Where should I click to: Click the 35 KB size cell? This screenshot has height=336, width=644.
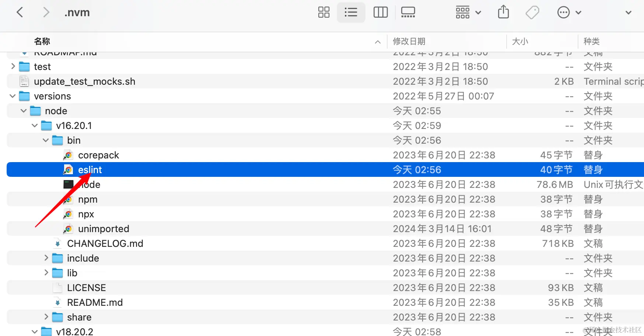(x=561, y=302)
